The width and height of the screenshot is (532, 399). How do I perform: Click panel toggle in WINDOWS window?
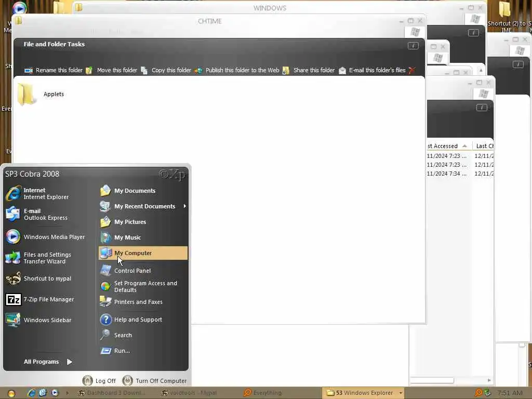(473, 33)
